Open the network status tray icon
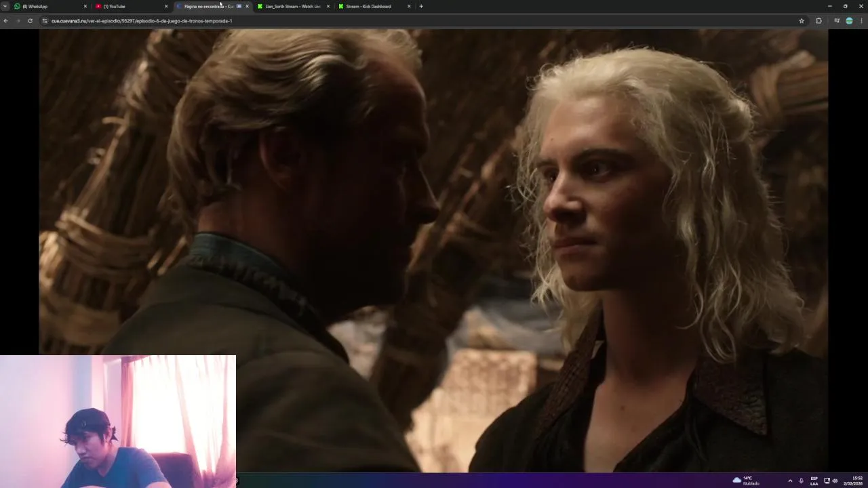The image size is (868, 488). 827,481
